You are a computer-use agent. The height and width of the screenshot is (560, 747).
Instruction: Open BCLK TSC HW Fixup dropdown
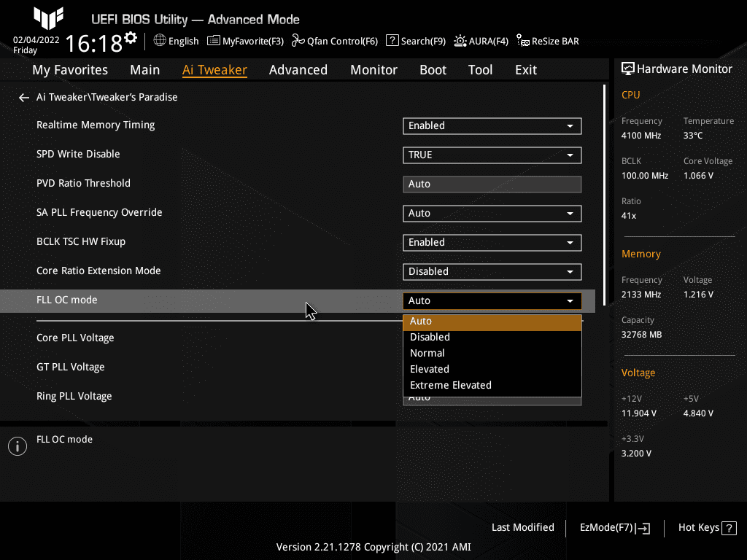pos(492,242)
